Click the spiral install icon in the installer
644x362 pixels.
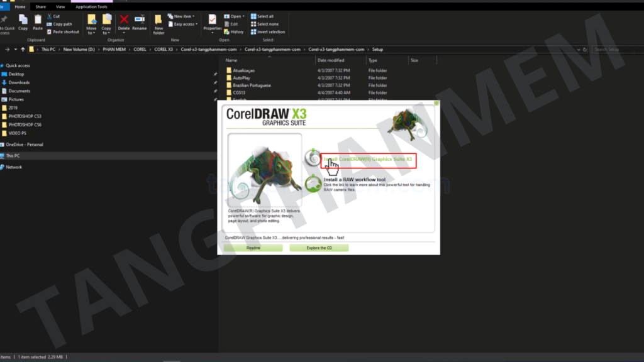tap(312, 158)
